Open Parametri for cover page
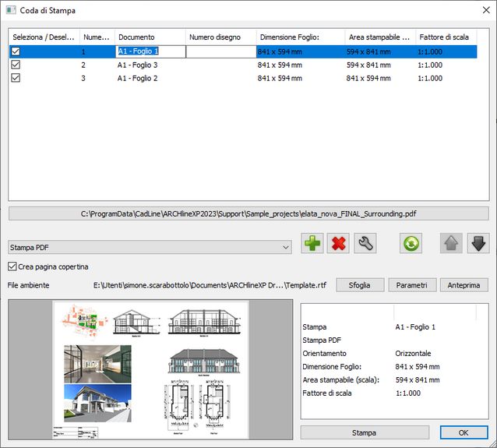The image size is (497, 448). point(412,285)
